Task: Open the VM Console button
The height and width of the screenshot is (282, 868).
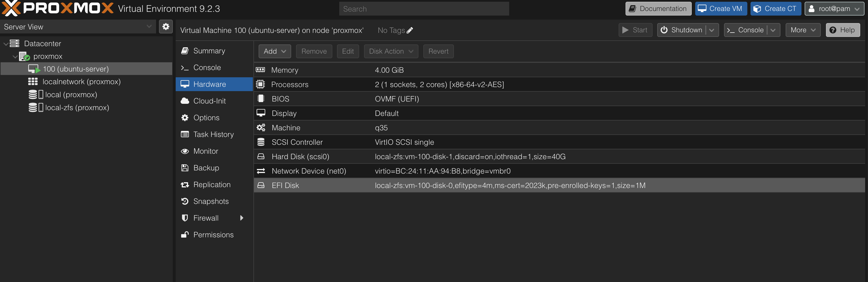Action: click(x=746, y=30)
